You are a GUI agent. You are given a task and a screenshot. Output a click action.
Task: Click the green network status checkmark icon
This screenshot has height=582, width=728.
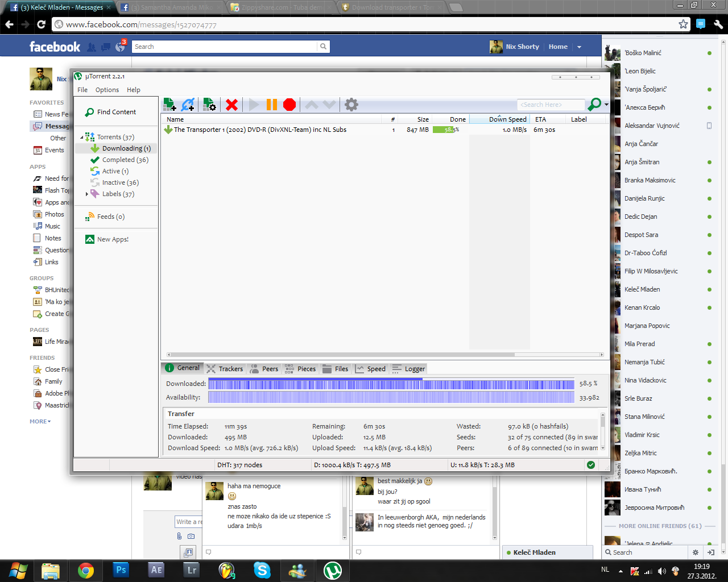point(591,465)
